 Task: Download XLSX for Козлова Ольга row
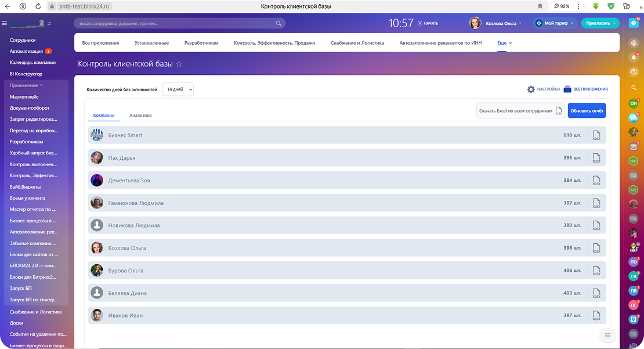point(596,248)
